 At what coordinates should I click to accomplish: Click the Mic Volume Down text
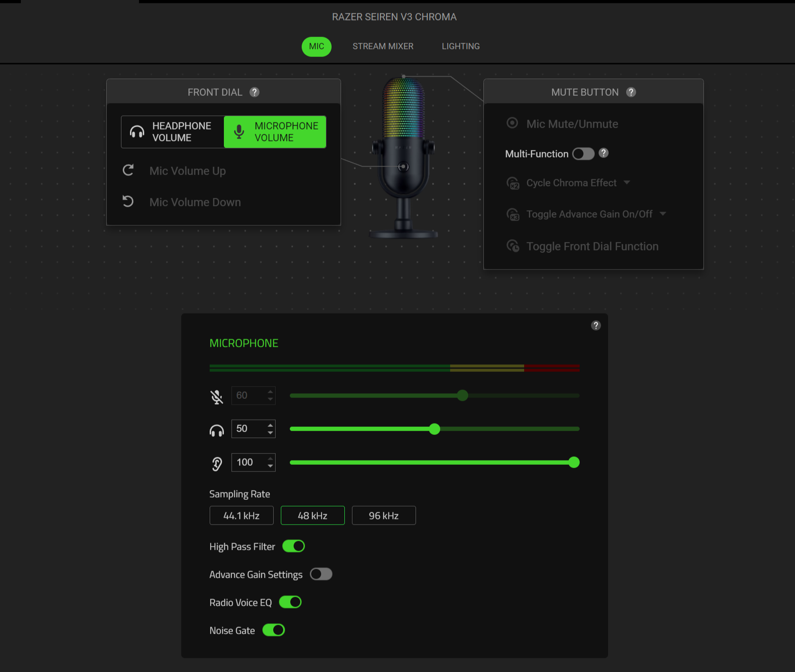(195, 202)
